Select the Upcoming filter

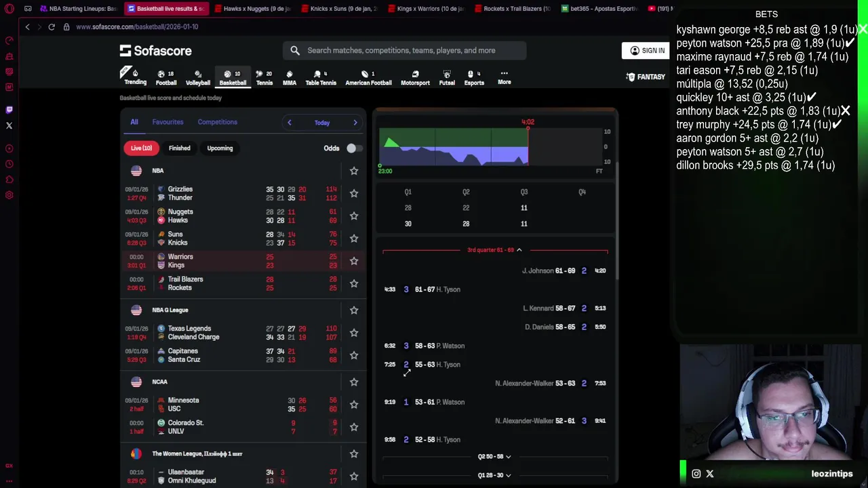220,148
